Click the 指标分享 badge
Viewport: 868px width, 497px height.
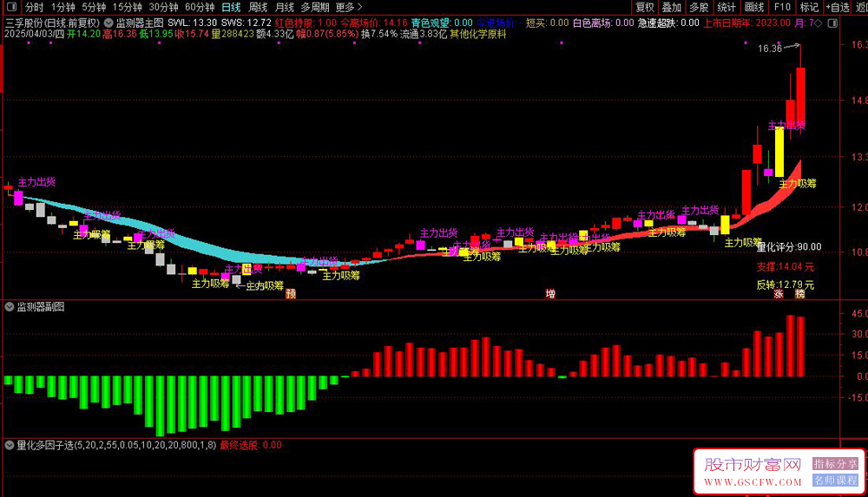pyautogui.click(x=835, y=464)
